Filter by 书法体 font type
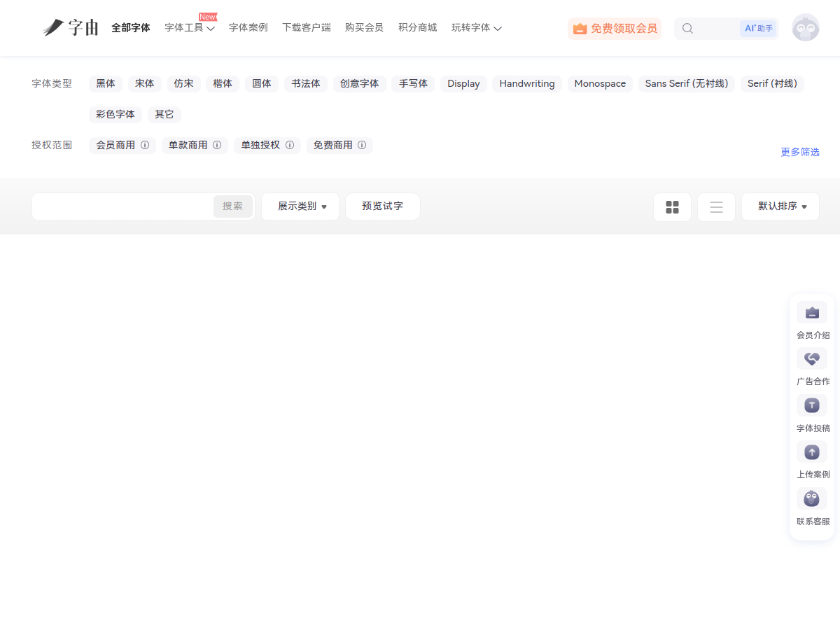The image size is (840, 630). [x=306, y=84]
